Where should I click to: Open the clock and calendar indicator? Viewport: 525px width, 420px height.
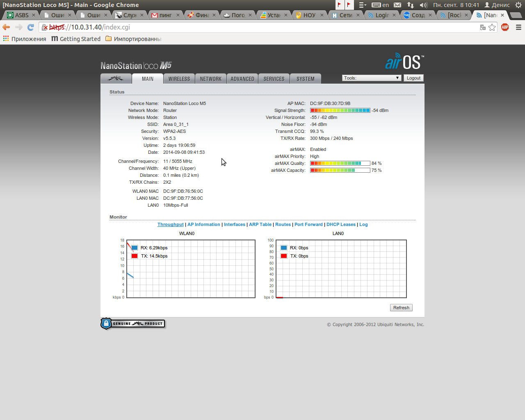(456, 5)
